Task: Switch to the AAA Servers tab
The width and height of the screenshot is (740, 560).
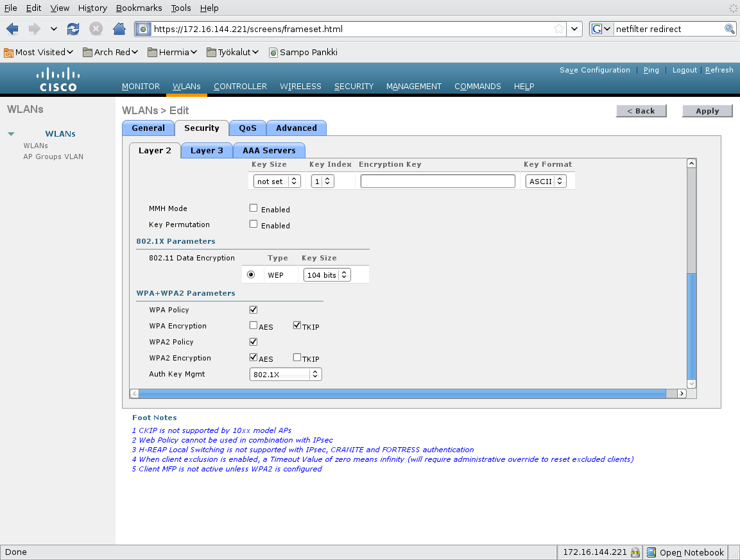Action: 269,151
